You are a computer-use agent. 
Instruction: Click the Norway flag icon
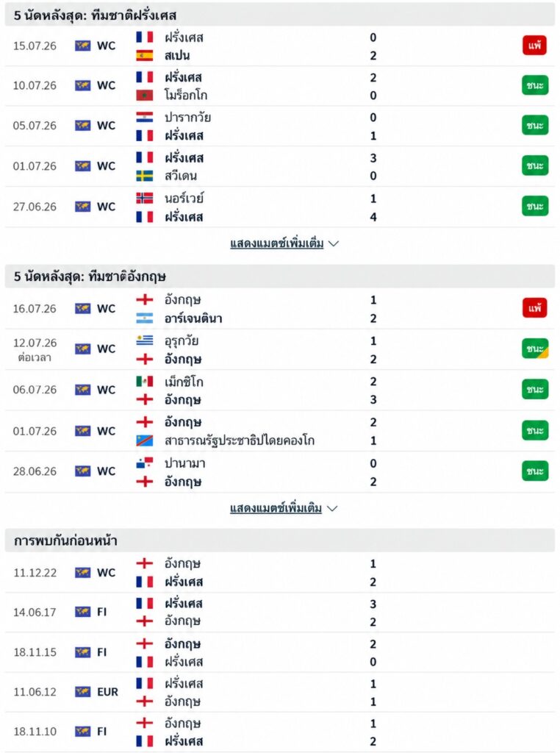click(145, 198)
